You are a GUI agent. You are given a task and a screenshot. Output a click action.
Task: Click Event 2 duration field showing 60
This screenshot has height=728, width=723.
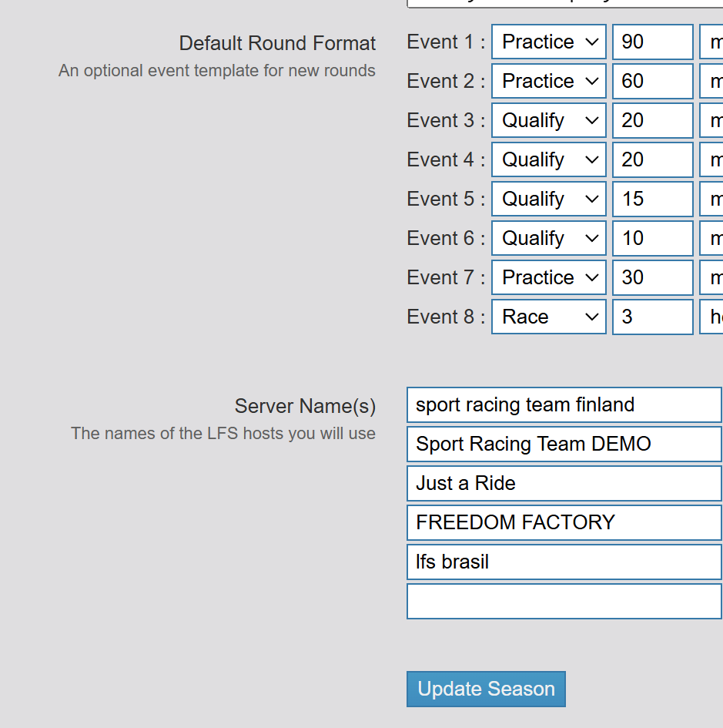point(653,82)
